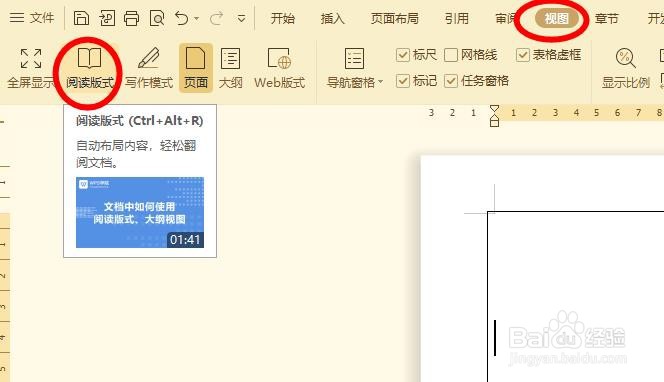664x382 pixels.
Task: Switch to Web版式 layout
Action: tap(279, 68)
